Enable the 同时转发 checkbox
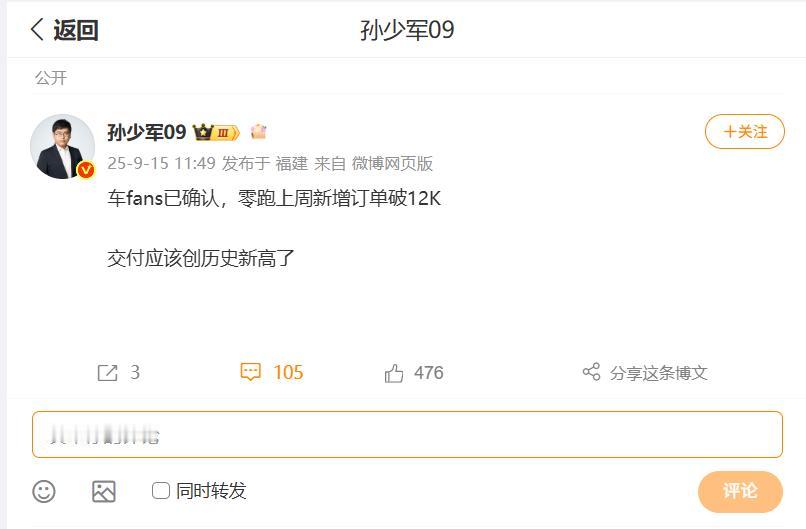Image resolution: width=806 pixels, height=529 pixels. (161, 491)
